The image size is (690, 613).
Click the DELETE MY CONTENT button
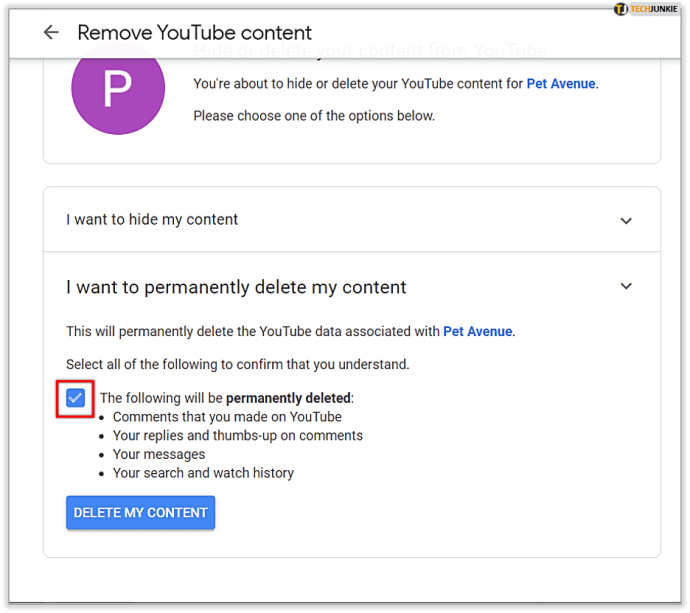tap(140, 512)
